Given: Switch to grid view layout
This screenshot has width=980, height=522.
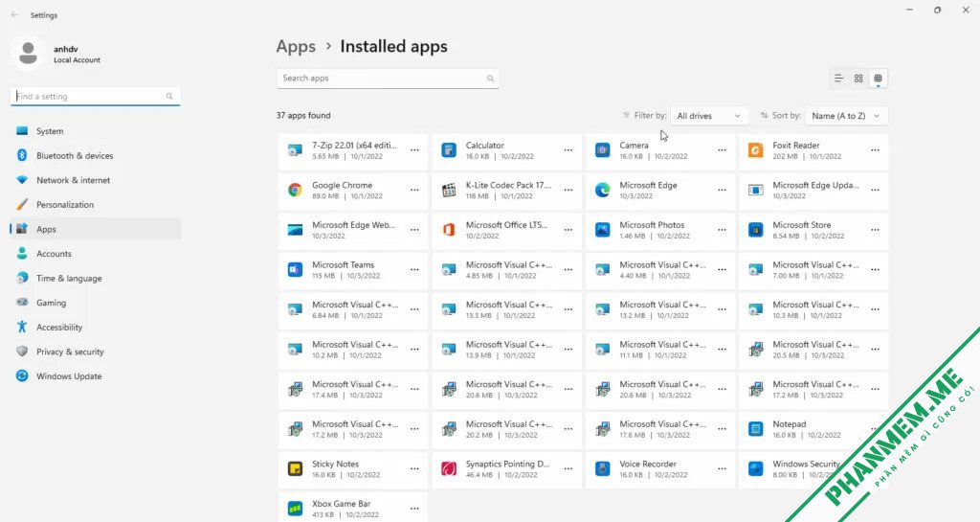Looking at the screenshot, I should 858,79.
